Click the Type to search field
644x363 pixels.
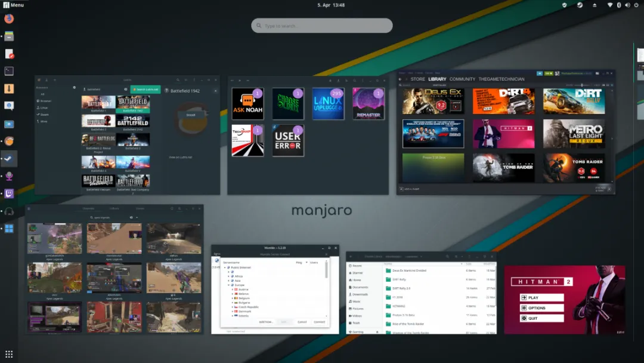click(322, 26)
